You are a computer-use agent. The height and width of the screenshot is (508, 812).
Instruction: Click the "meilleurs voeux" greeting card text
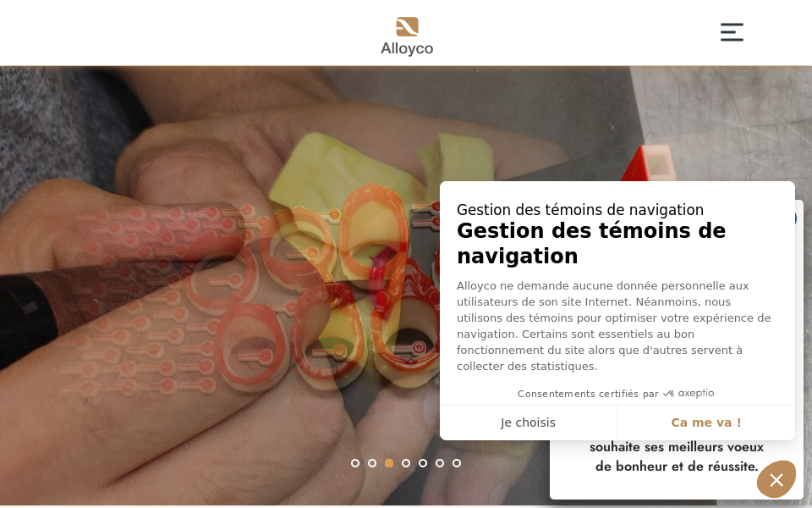pyautogui.click(x=677, y=456)
